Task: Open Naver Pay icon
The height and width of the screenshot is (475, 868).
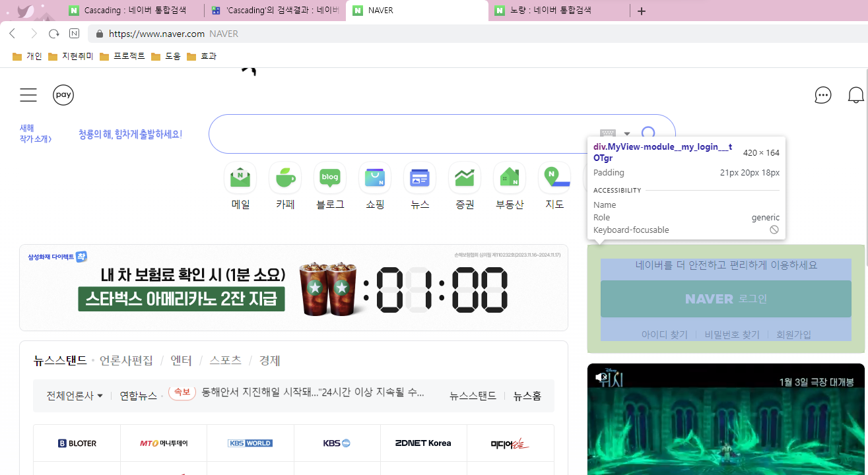Action: [63, 95]
